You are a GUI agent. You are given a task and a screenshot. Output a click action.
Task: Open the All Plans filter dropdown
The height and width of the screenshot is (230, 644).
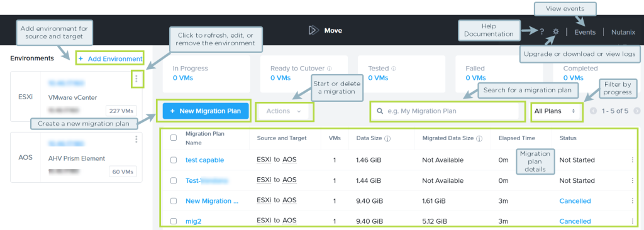pyautogui.click(x=556, y=111)
